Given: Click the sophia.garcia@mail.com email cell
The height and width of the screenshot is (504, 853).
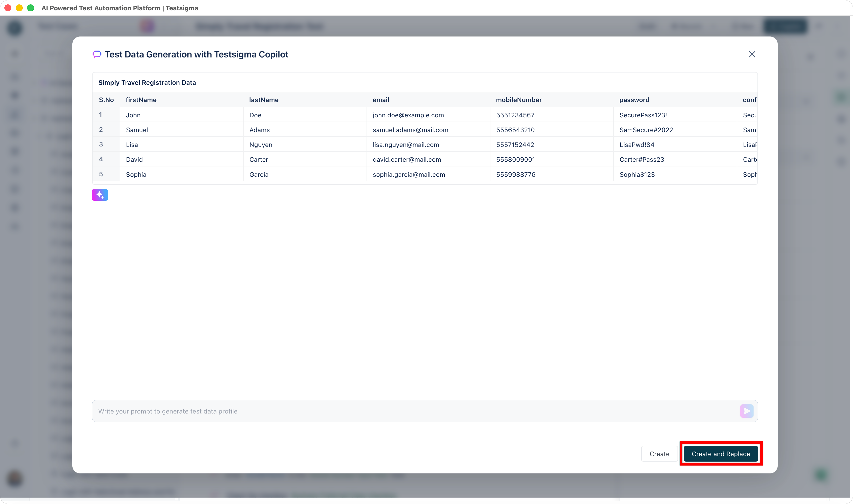Looking at the screenshot, I should click(428, 174).
